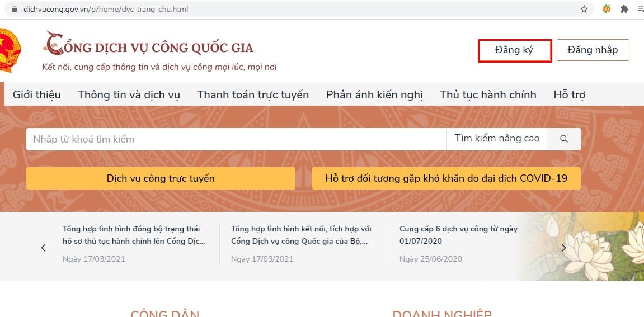Open the Hỗ trợ menu
644x317 pixels.
pyautogui.click(x=569, y=95)
